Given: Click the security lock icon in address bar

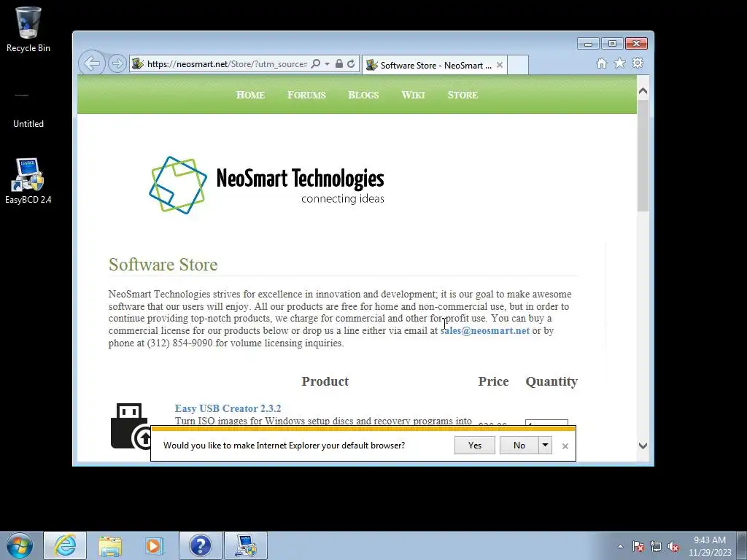Looking at the screenshot, I should [338, 64].
